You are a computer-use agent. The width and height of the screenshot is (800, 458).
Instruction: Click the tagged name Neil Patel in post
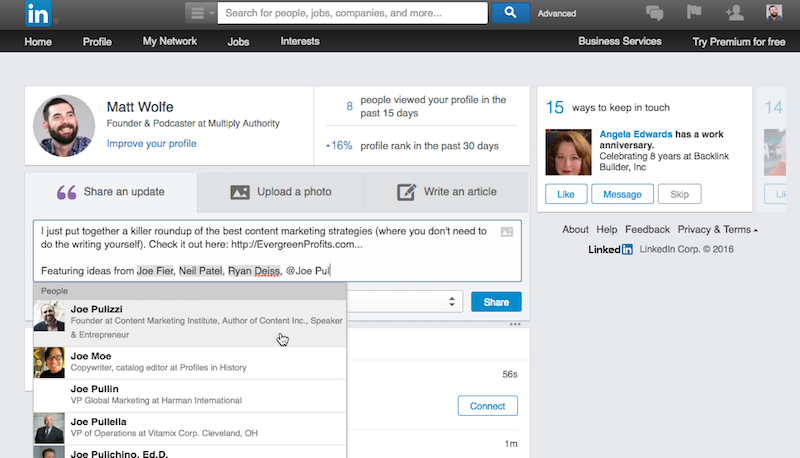coord(200,271)
